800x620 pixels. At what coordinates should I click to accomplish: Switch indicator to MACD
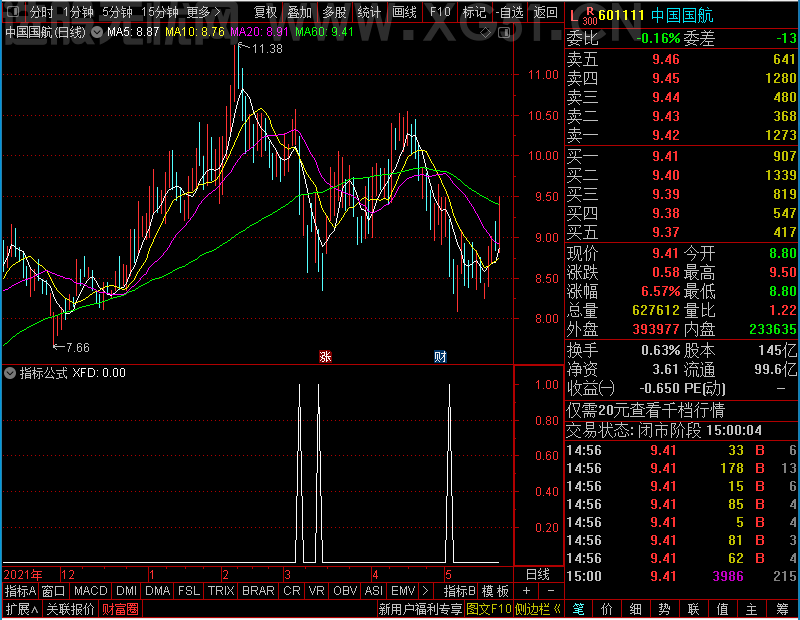(91, 591)
